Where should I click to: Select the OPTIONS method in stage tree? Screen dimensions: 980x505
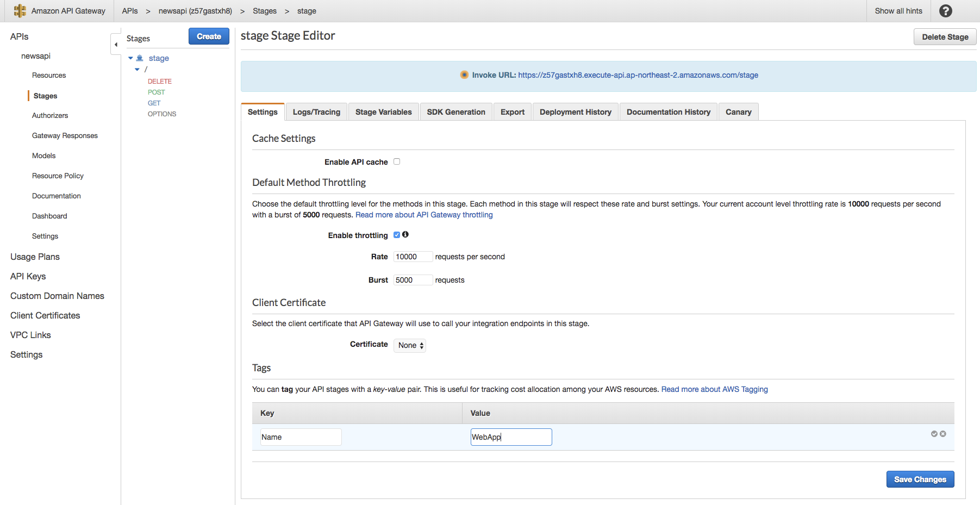click(x=162, y=114)
